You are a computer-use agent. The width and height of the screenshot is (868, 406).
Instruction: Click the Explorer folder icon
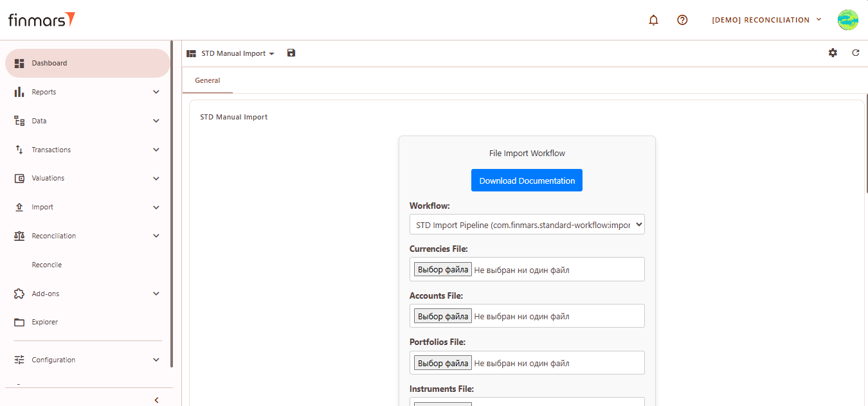click(x=19, y=322)
